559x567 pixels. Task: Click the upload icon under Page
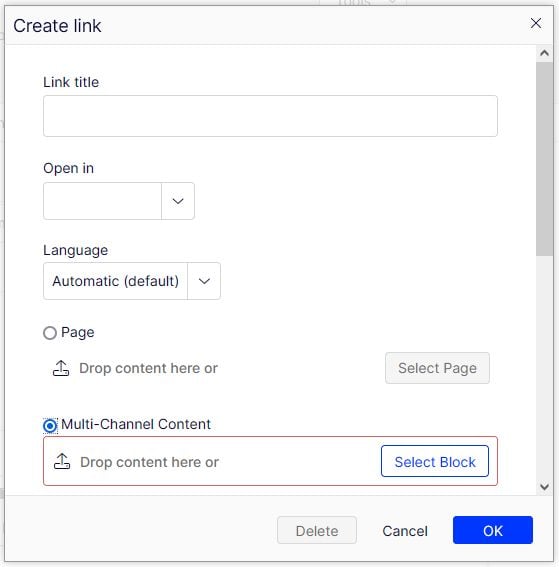61,368
